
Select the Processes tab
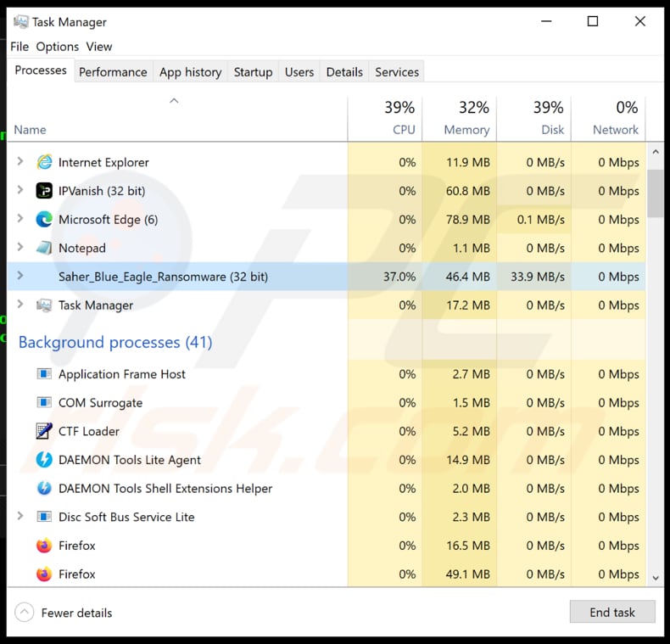point(41,70)
